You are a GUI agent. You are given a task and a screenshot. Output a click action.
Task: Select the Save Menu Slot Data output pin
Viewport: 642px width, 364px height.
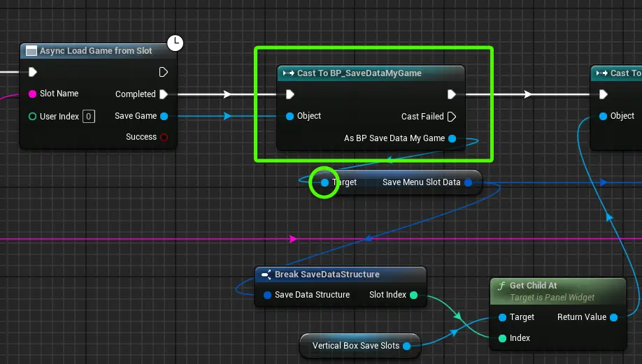[x=469, y=182]
